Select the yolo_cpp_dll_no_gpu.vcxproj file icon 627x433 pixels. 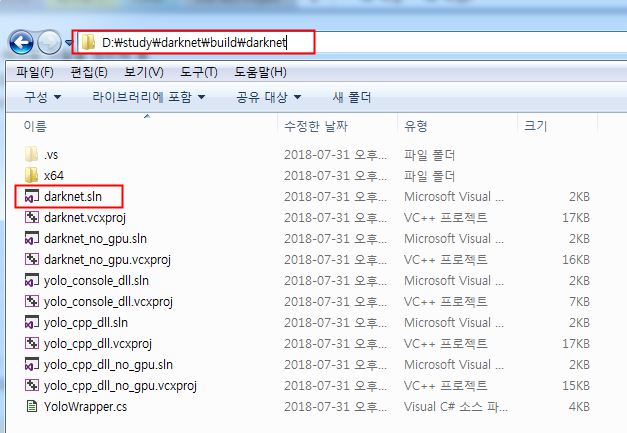pos(32,385)
